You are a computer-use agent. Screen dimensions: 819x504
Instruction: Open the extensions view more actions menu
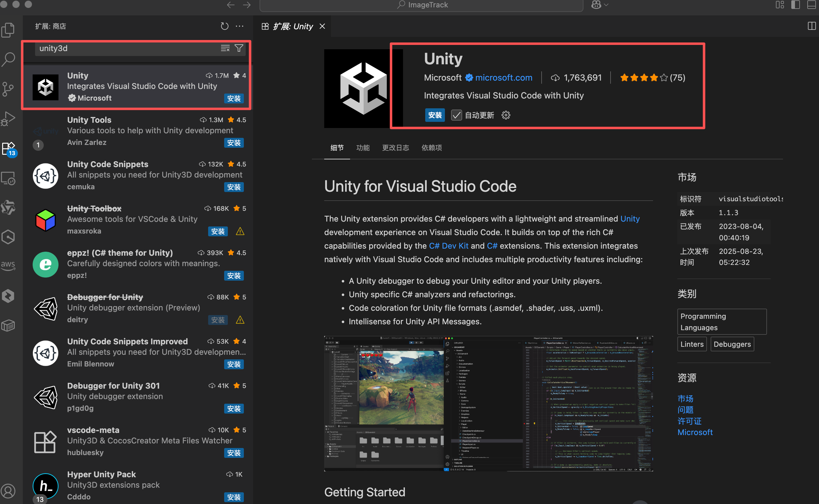pos(240,26)
